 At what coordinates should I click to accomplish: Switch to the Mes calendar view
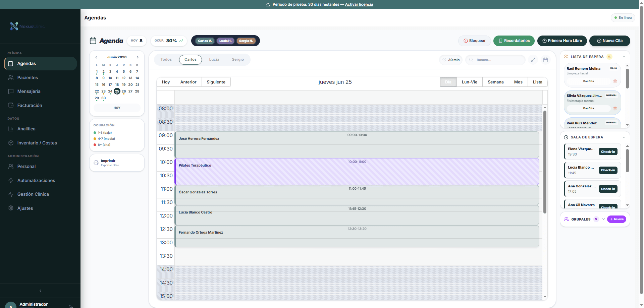pyautogui.click(x=518, y=82)
